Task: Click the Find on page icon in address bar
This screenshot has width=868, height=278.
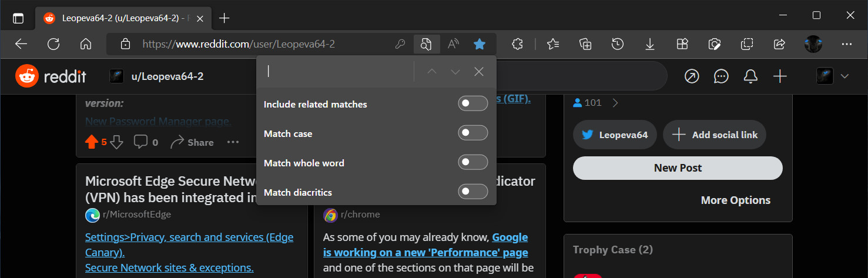Action: [x=426, y=44]
